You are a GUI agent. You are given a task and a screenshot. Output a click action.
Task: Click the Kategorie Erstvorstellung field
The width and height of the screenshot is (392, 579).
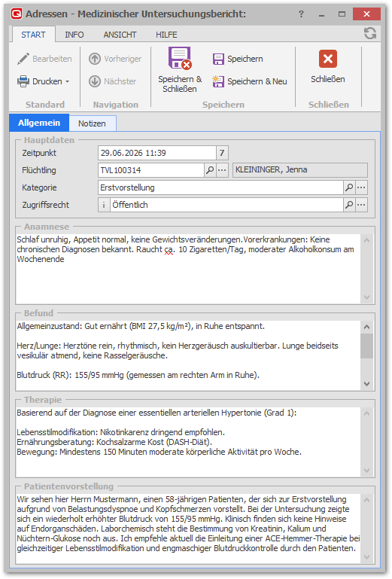220,187
